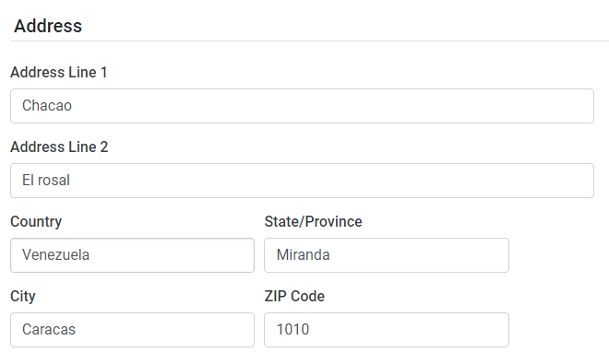This screenshot has width=609, height=364.
Task: Click the 'State/Province' label text
Action: 313,221
